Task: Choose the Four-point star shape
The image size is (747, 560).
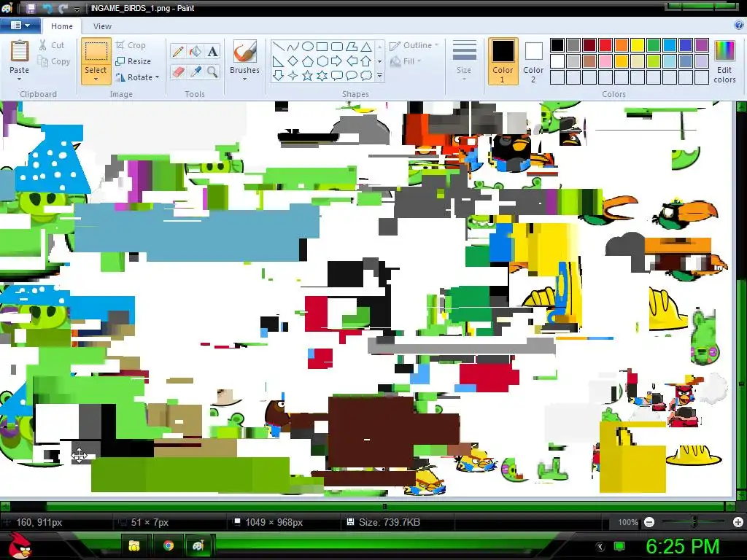Action: [x=293, y=75]
